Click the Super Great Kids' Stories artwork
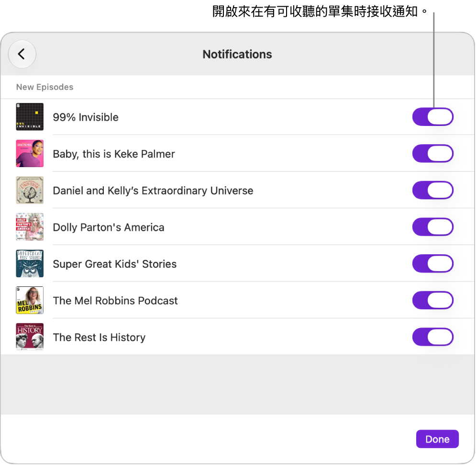Image resolution: width=476 pixels, height=465 pixels. [30, 263]
